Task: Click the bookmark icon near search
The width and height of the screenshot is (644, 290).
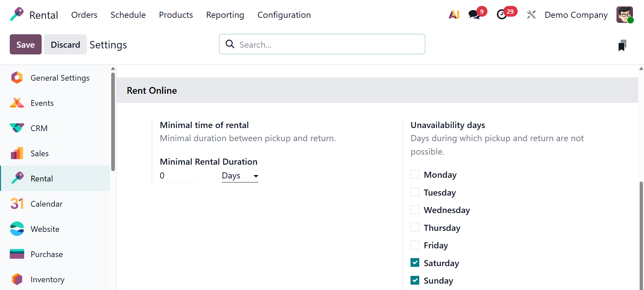Action: coord(622,45)
